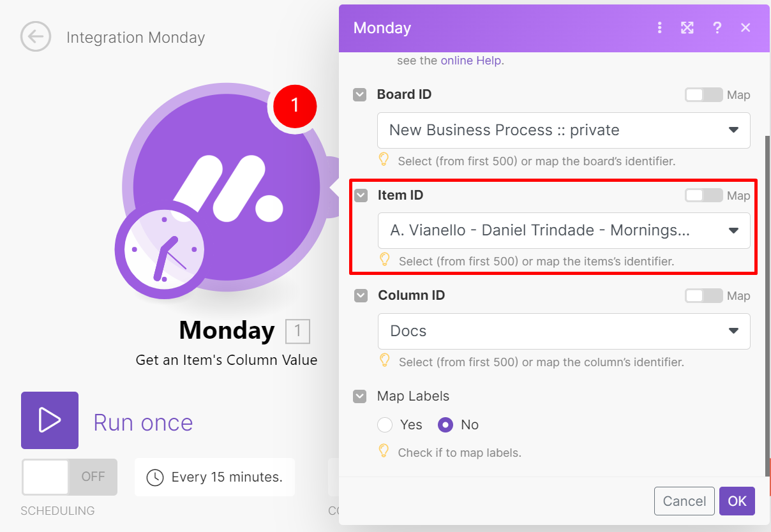This screenshot has width=771, height=532.
Task: Turn on the scheduling OFF switch
Action: pyautogui.click(x=70, y=477)
